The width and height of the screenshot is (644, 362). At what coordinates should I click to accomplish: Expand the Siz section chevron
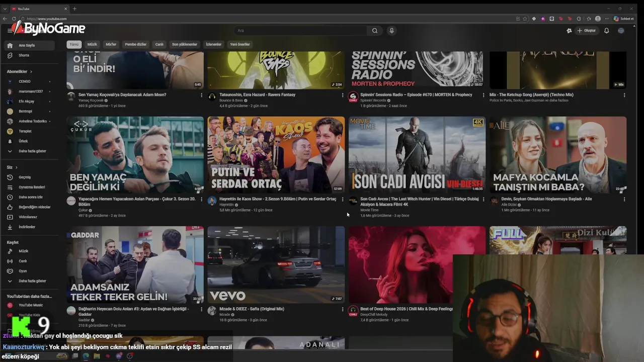16,167
